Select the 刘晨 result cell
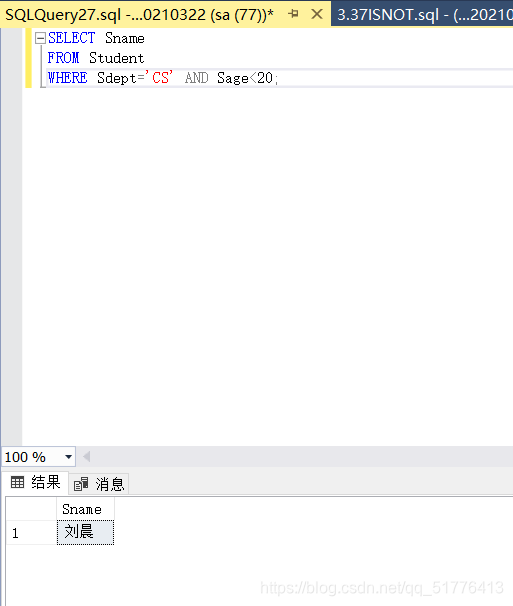This screenshot has height=606, width=513. tap(85, 533)
